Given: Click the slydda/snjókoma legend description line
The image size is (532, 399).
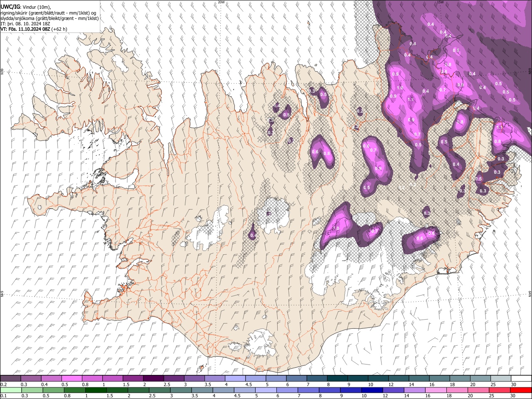Looking at the screenshot, I should coord(49,18).
